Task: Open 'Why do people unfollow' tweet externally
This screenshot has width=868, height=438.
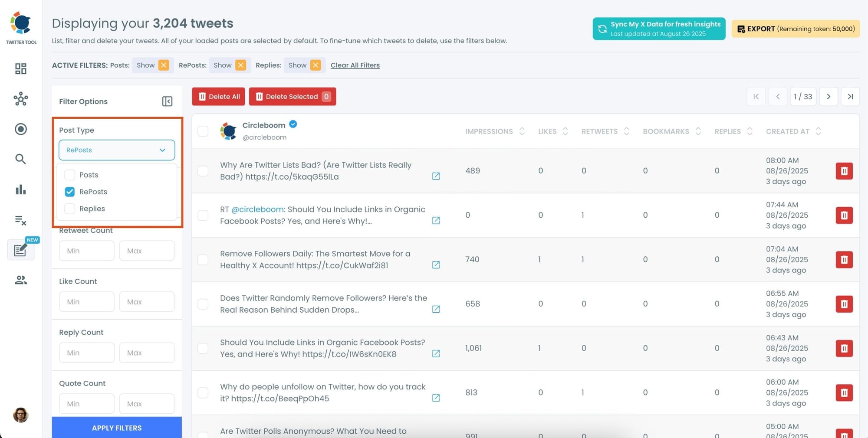Action: point(436,398)
